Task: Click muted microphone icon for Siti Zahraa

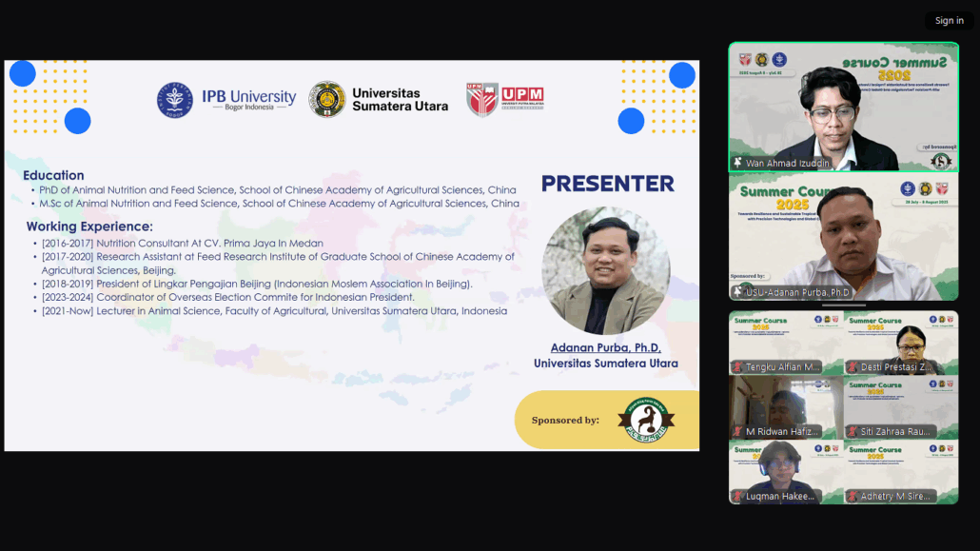Action: coord(853,432)
